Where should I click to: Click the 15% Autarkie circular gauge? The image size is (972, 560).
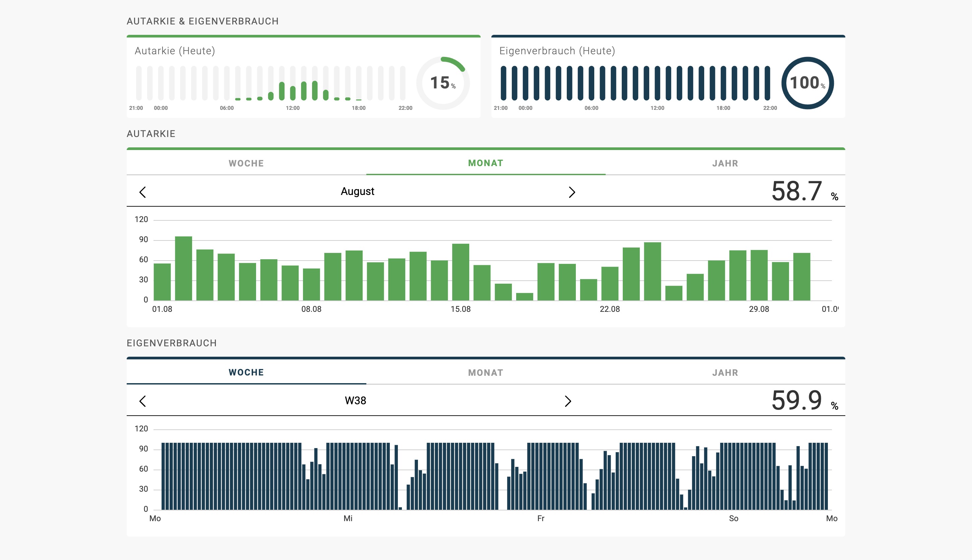pos(443,83)
